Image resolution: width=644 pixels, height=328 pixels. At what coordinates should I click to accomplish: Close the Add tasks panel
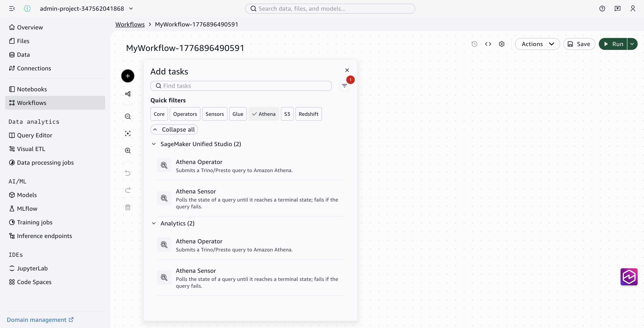pyautogui.click(x=347, y=70)
